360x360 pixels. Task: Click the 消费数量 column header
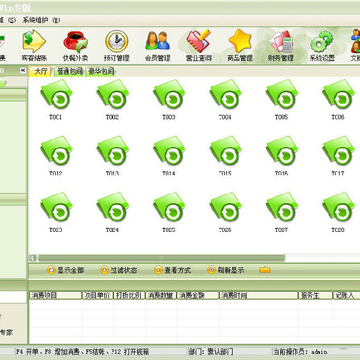click(161, 295)
